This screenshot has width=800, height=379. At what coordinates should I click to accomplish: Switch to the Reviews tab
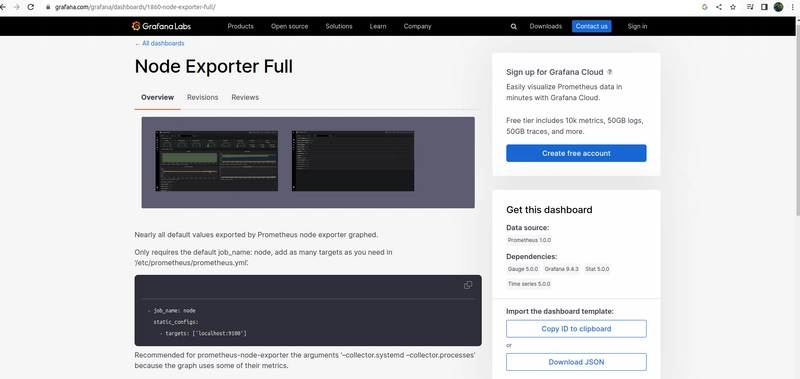(245, 97)
